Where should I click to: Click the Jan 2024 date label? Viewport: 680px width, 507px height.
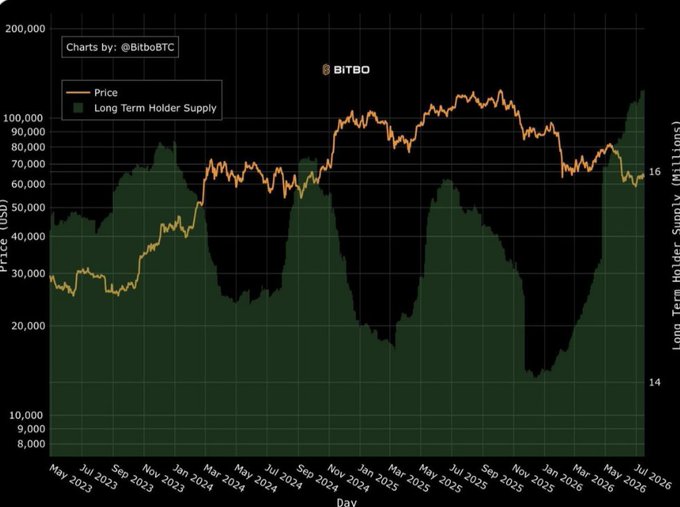click(x=193, y=478)
